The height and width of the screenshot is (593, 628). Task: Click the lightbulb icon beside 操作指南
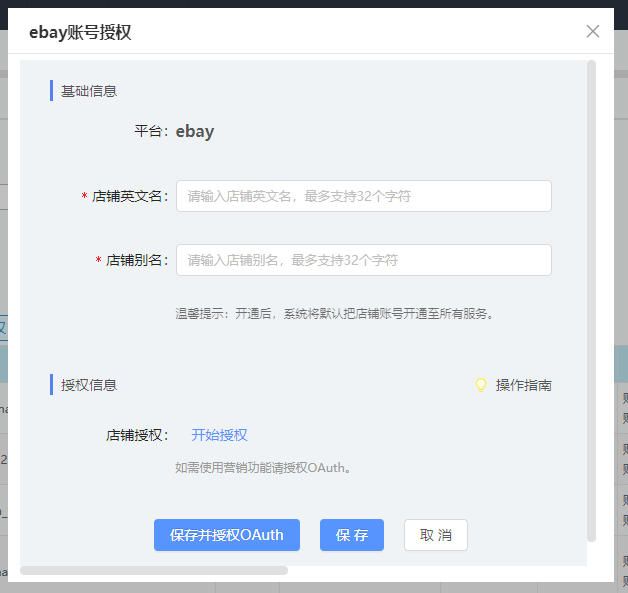(x=481, y=385)
